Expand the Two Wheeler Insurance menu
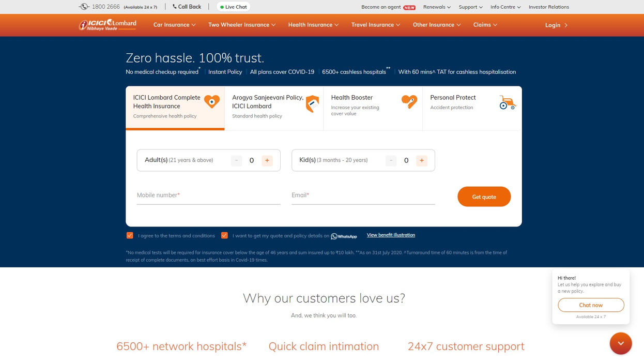The image size is (644, 362). click(x=242, y=25)
